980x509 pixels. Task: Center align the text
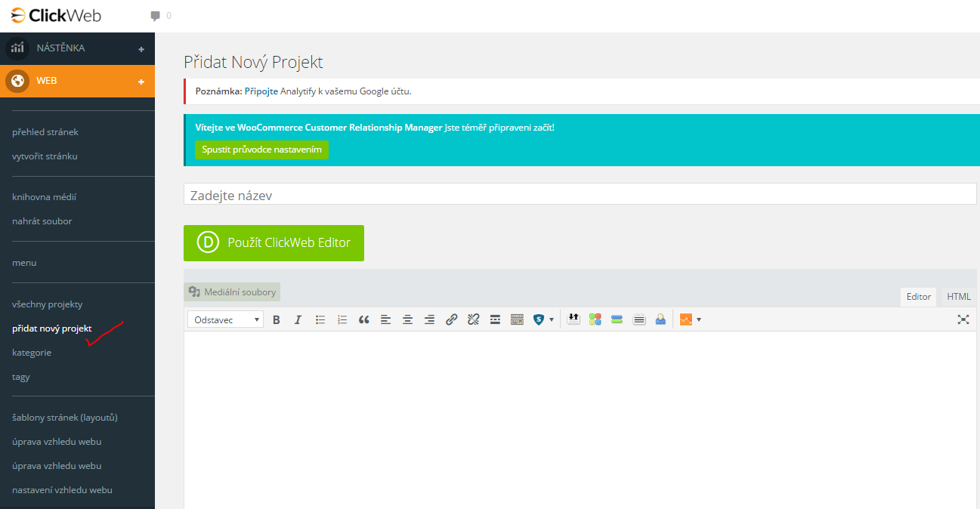pyautogui.click(x=407, y=319)
